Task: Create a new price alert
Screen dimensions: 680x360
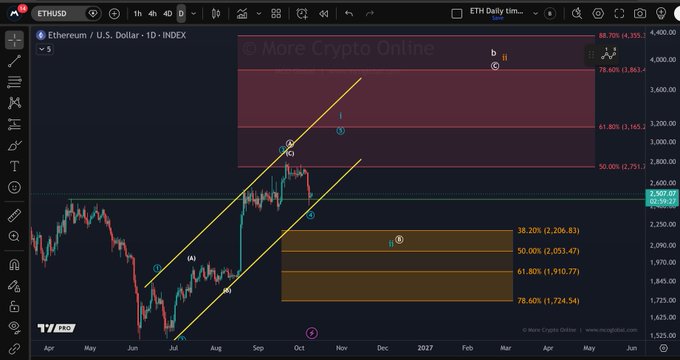Action: [302, 14]
